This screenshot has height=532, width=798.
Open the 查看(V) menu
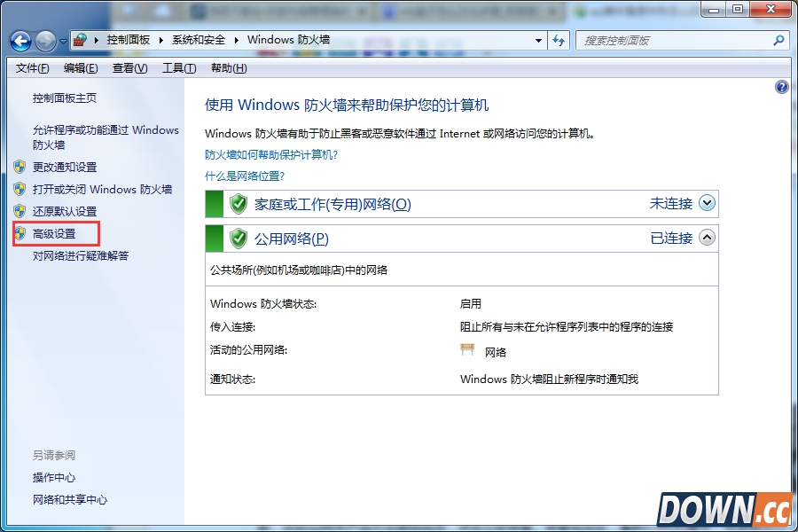pos(129,68)
